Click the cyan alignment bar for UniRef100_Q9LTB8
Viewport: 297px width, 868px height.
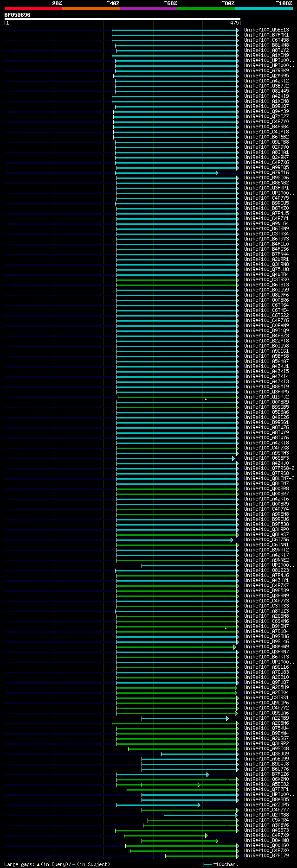(x=177, y=142)
